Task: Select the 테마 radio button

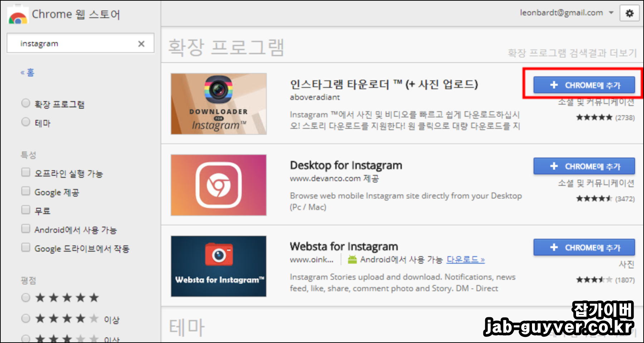Action: [26, 122]
